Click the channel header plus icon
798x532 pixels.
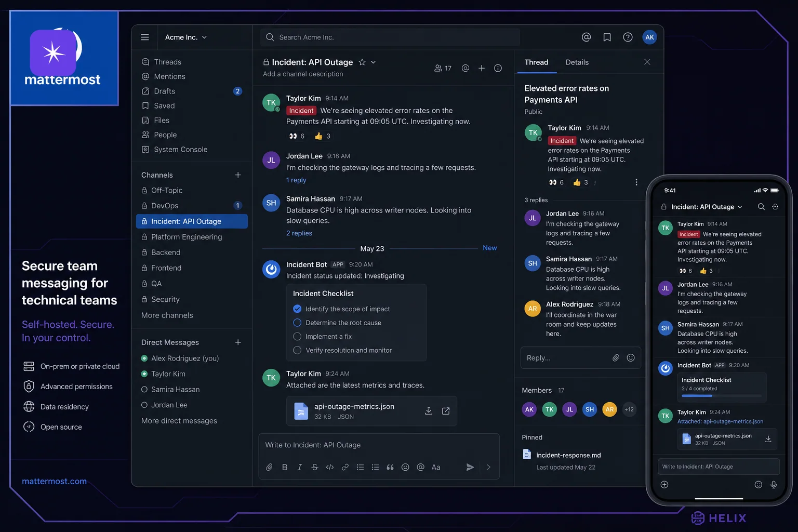pos(482,68)
